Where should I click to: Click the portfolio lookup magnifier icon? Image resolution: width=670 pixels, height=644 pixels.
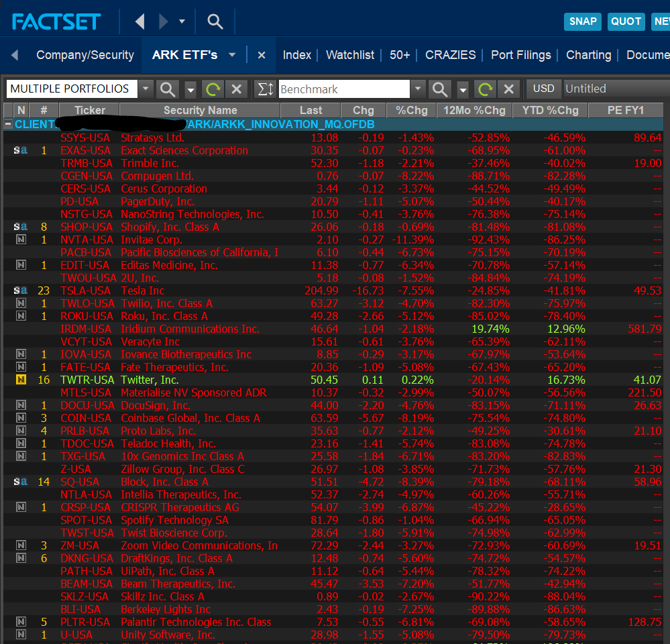[167, 89]
